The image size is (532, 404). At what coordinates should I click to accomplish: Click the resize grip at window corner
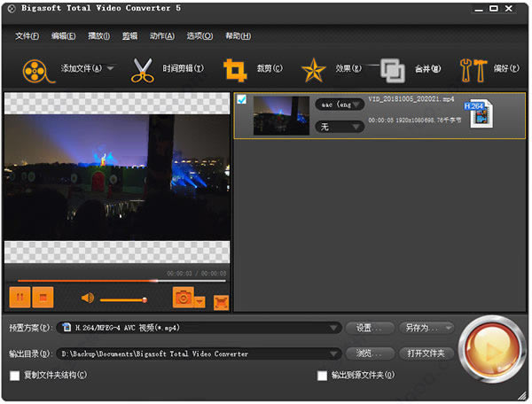[x=521, y=395]
